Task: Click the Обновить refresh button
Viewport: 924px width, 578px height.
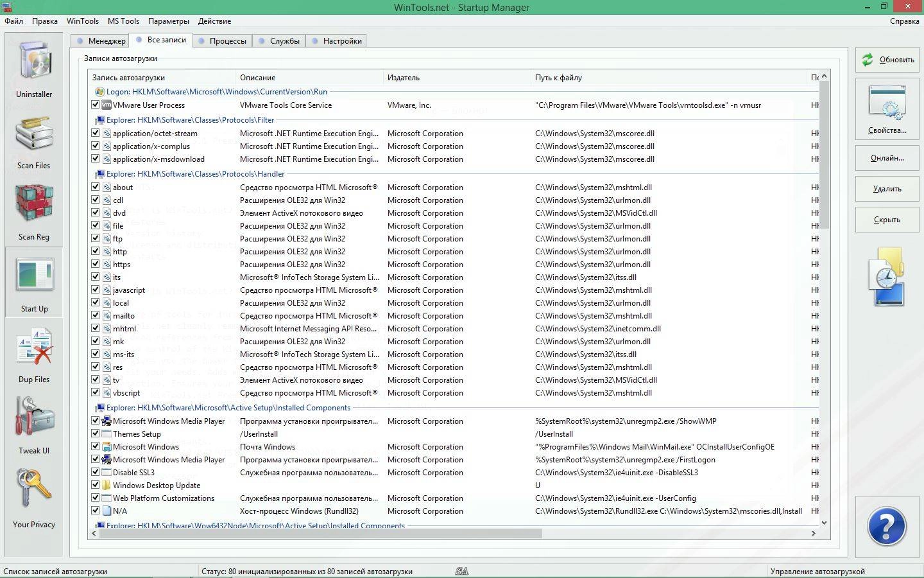Action: click(x=887, y=59)
